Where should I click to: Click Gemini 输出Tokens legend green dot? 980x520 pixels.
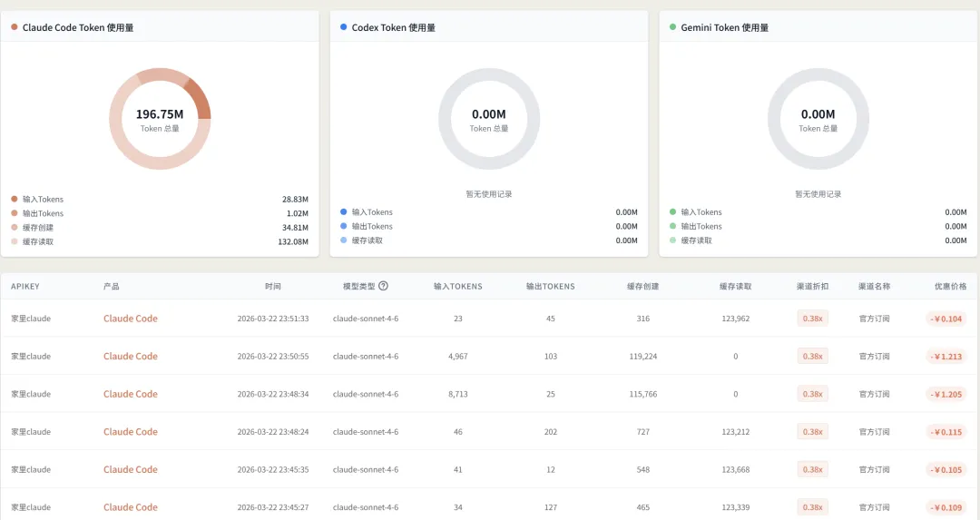[x=672, y=226]
